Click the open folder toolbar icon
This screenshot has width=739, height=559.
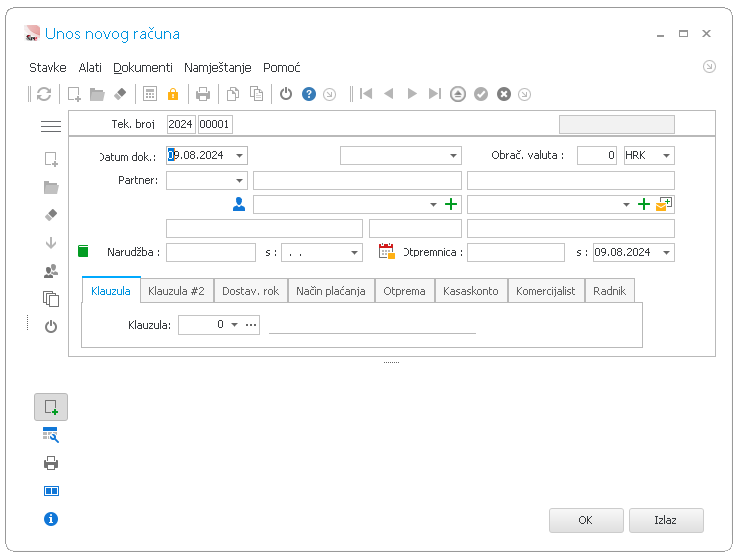tap(97, 94)
